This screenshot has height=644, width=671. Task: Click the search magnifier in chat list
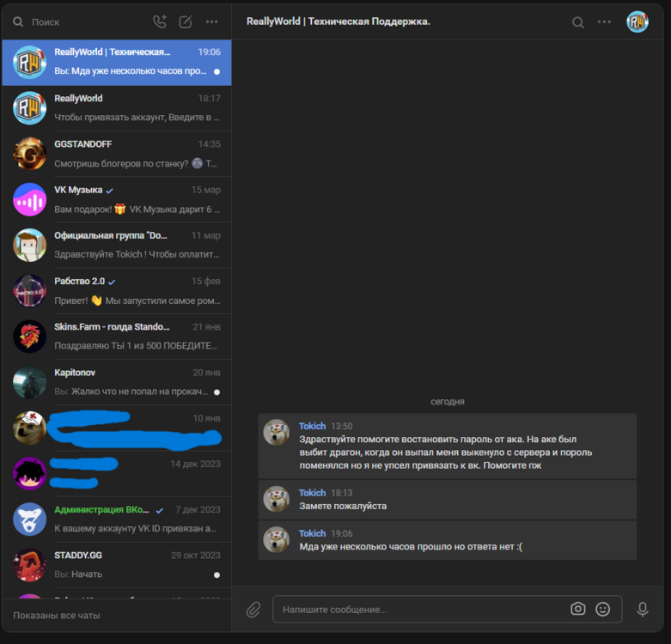coord(18,21)
